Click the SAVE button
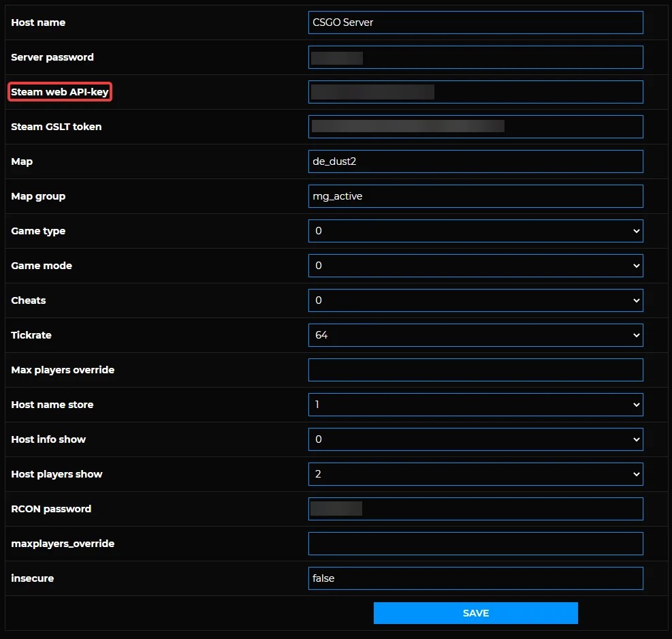This screenshot has width=672, height=639. (475, 613)
